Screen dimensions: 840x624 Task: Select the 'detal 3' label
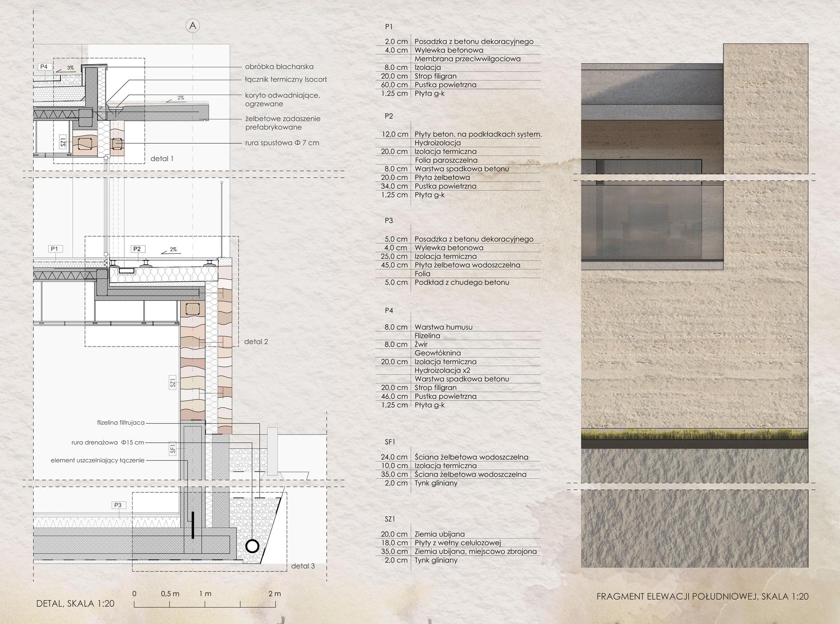pyautogui.click(x=303, y=566)
